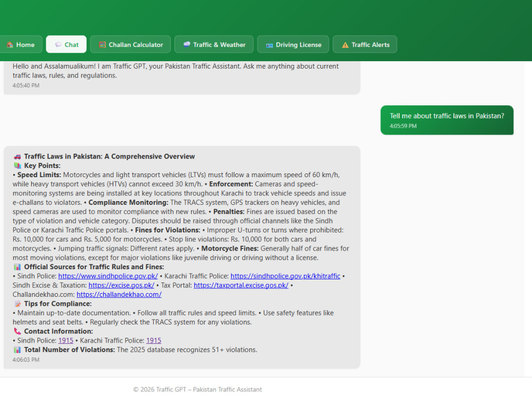Open the Home tab

21,45
